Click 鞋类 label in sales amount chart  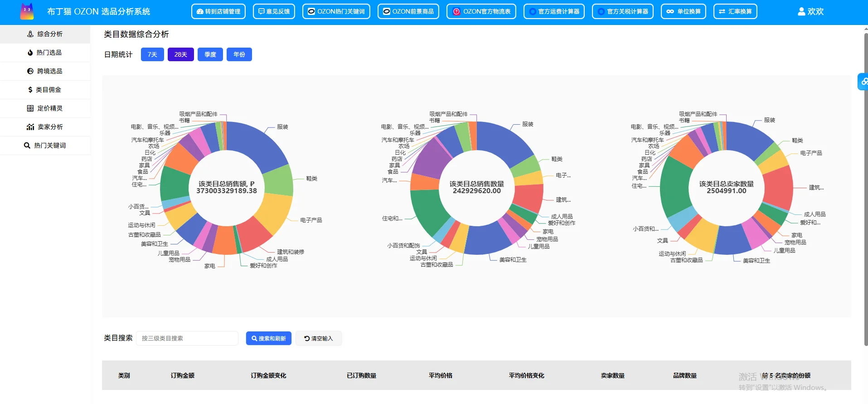click(311, 179)
